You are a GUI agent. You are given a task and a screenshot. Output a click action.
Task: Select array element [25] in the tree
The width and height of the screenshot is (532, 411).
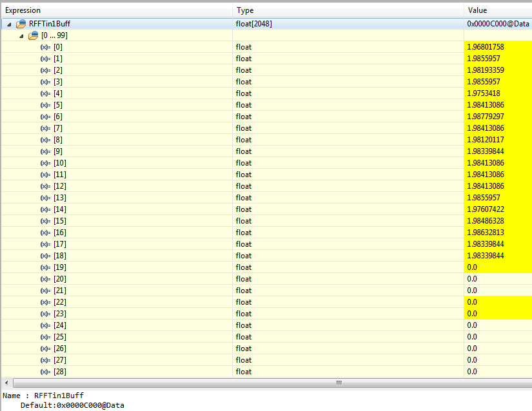(60, 337)
